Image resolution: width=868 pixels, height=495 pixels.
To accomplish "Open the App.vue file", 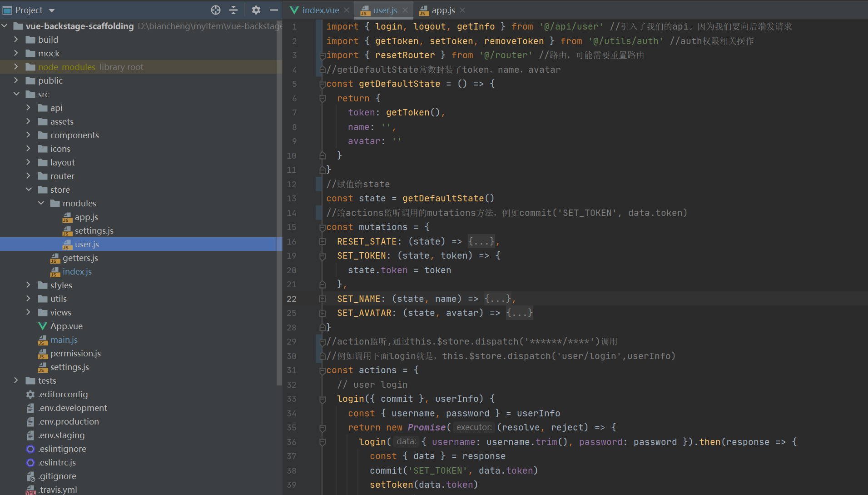I will click(66, 326).
